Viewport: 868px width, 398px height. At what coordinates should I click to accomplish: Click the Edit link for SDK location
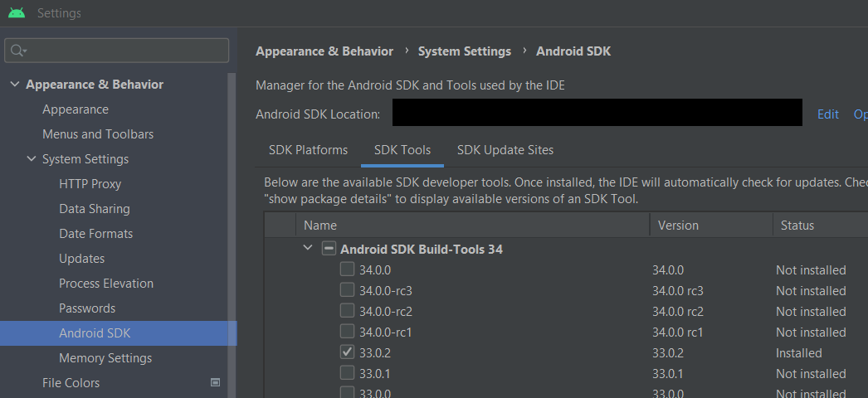tap(827, 114)
